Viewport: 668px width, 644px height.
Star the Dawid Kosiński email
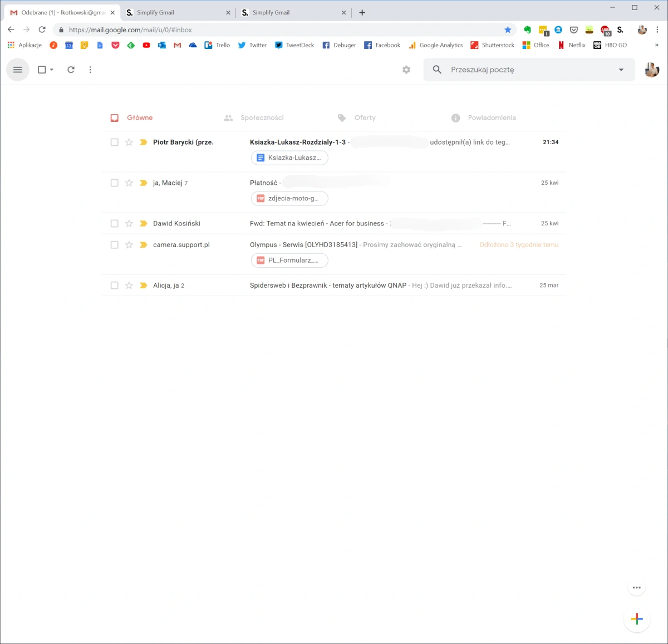[x=129, y=223]
